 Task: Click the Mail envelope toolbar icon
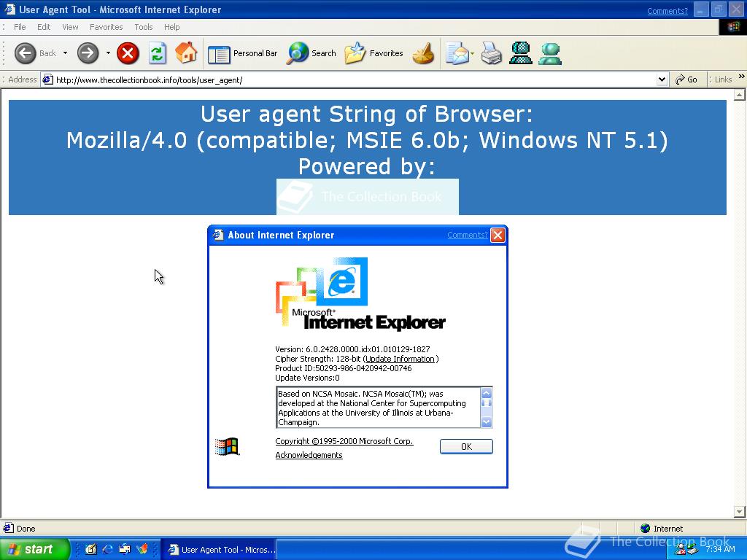click(x=457, y=53)
